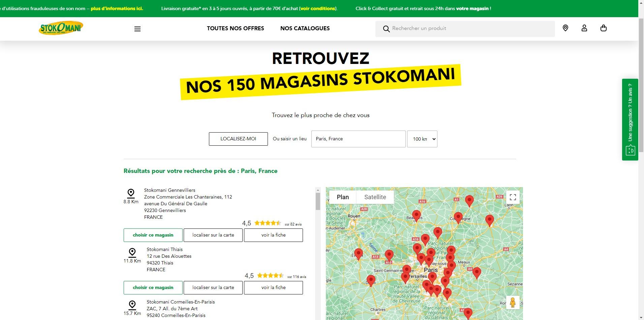
Task: Select the map marker near Laon
Action: tap(490, 221)
